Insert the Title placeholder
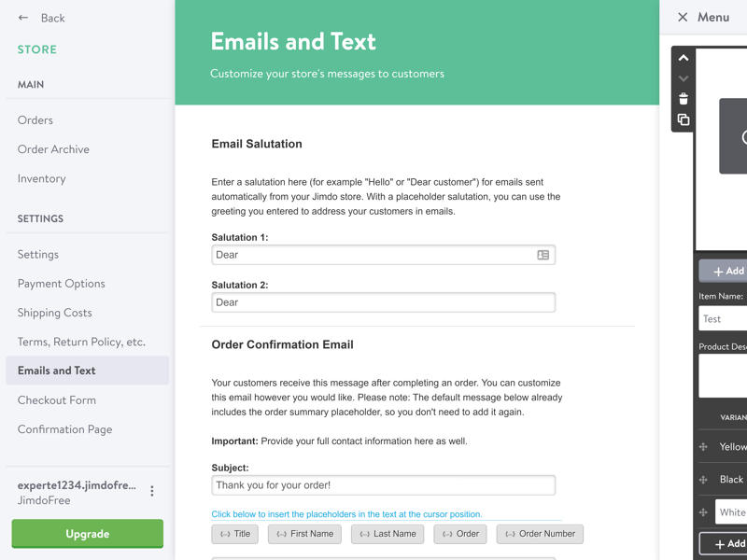747x560 pixels. pyautogui.click(x=235, y=534)
